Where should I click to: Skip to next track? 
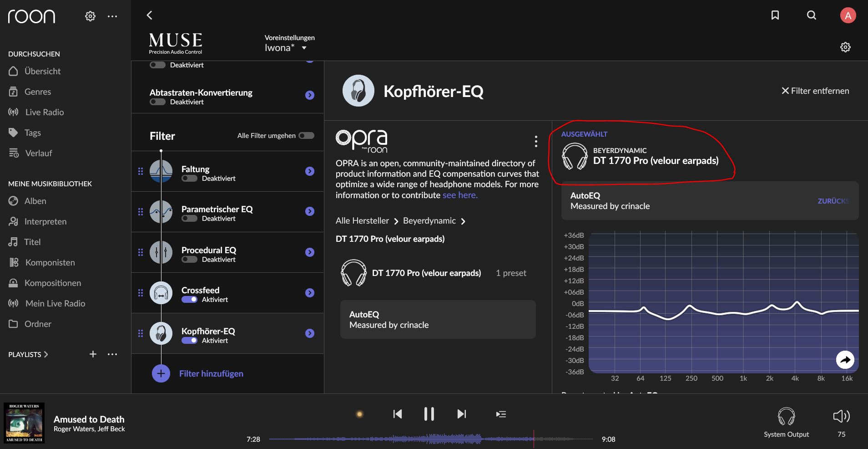pos(461,414)
